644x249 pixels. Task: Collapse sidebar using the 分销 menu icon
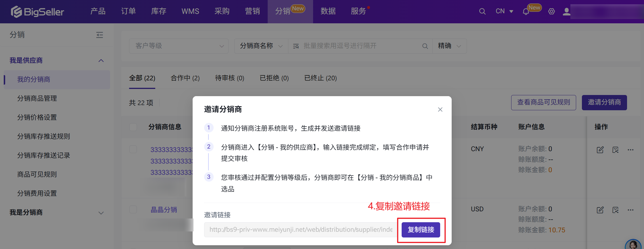tap(99, 35)
